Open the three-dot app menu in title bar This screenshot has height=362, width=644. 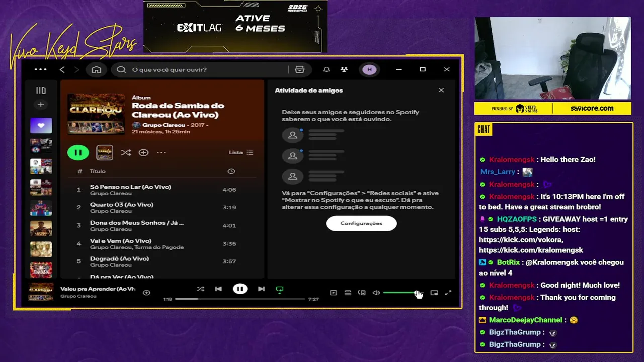pos(41,70)
